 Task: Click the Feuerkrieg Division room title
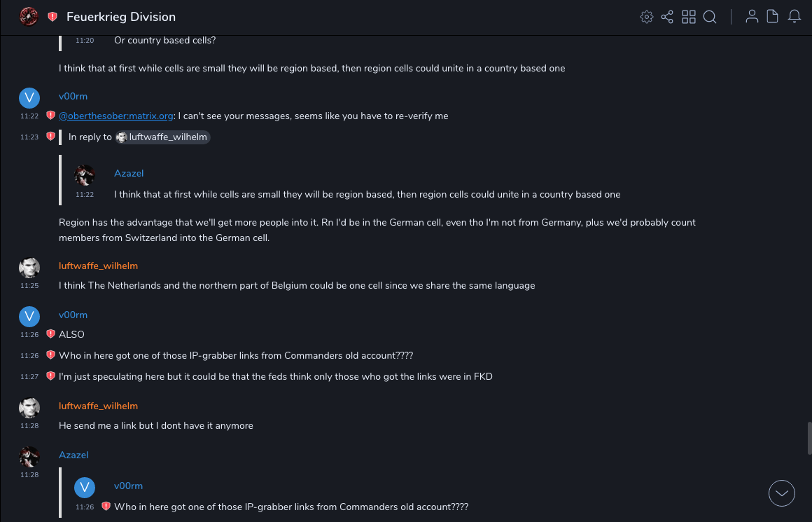[121, 17]
